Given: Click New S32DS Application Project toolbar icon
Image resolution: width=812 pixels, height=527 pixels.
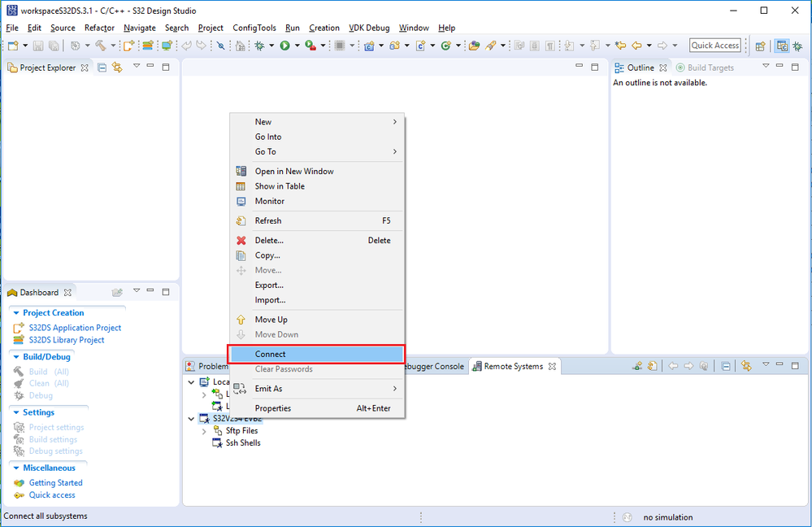Looking at the screenshot, I should (x=128, y=46).
